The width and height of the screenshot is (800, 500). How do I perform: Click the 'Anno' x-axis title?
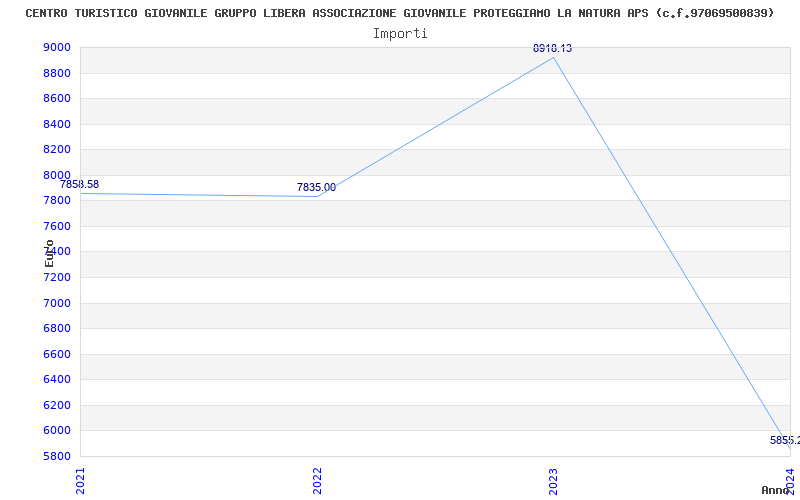(x=775, y=490)
